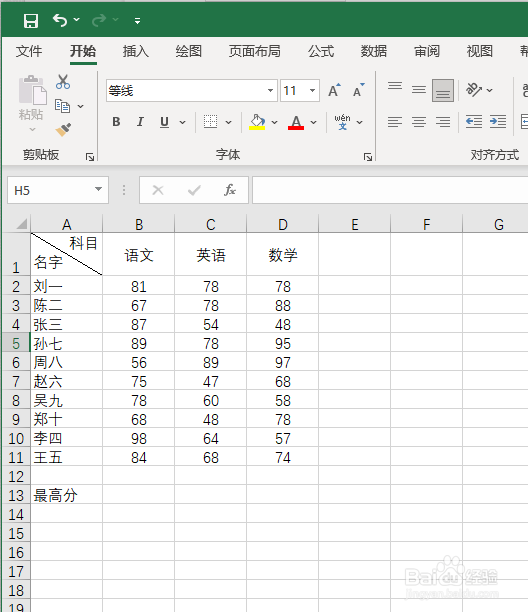
Task: Select row 13 header
Action: click(16, 495)
